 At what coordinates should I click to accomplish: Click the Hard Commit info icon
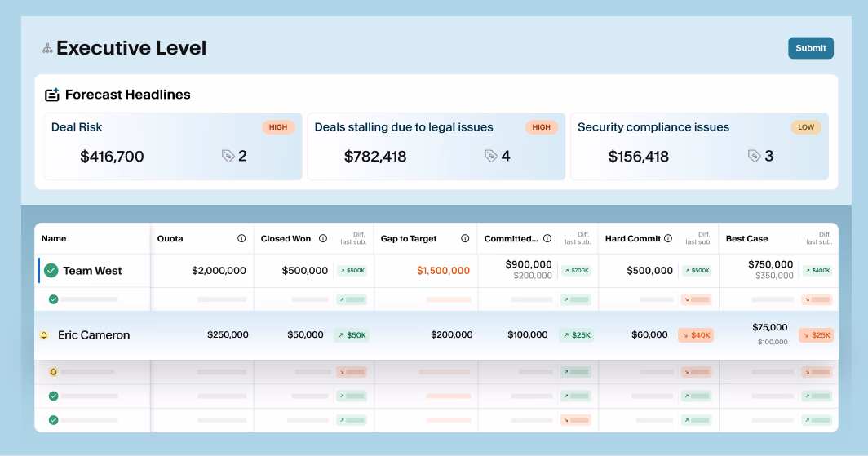pos(668,238)
